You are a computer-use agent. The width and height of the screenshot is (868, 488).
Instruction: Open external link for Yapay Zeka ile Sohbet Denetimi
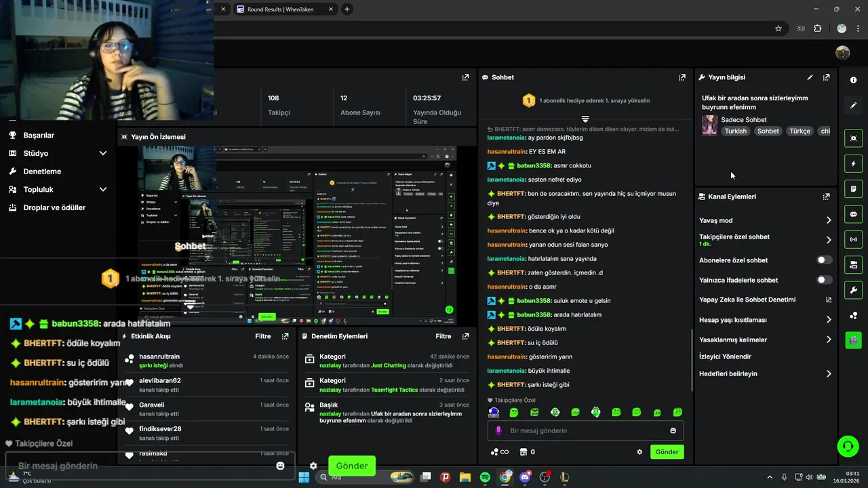click(x=829, y=300)
